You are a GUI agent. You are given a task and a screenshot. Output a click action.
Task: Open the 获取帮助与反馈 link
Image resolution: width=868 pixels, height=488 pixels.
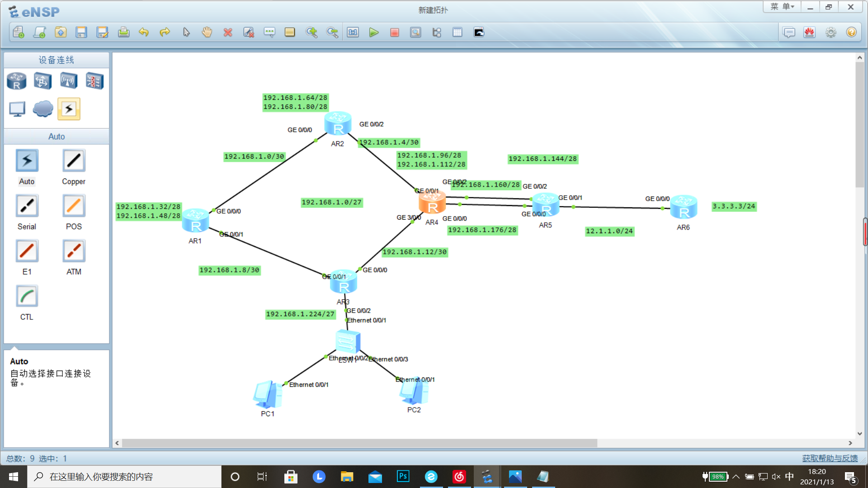(830, 458)
